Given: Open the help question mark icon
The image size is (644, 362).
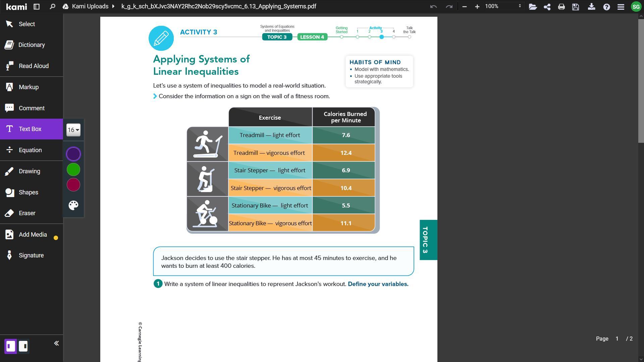Looking at the screenshot, I should (606, 7).
